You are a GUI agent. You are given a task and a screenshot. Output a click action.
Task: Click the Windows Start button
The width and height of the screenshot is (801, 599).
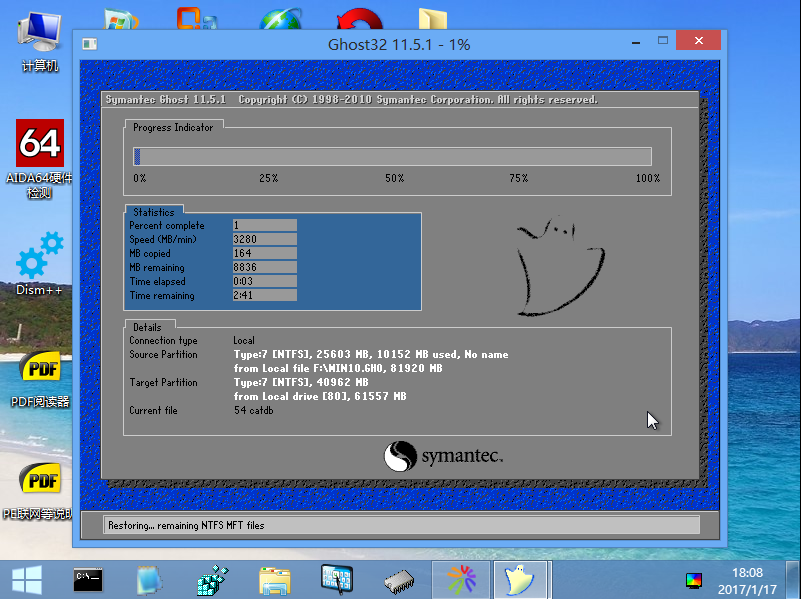coord(27,580)
